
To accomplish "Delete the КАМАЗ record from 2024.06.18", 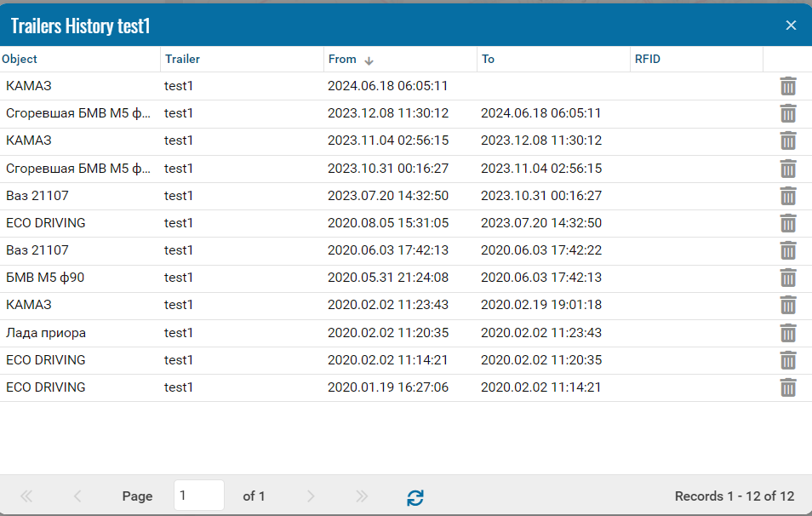I will click(788, 86).
